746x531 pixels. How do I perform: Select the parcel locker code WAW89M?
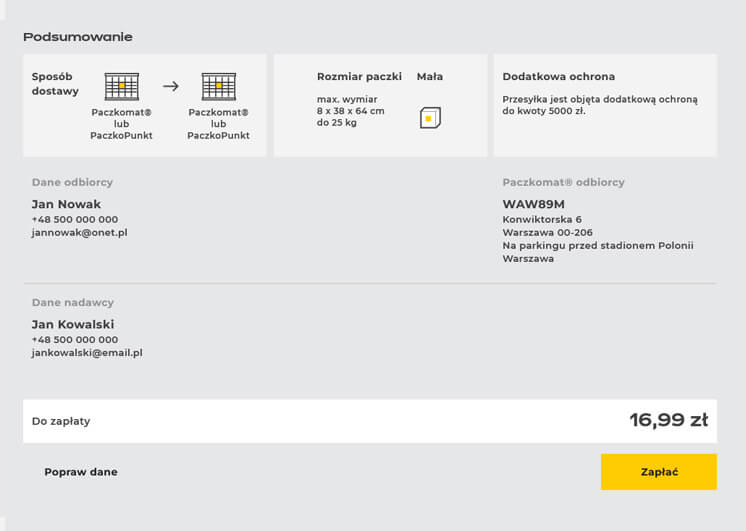click(x=533, y=204)
